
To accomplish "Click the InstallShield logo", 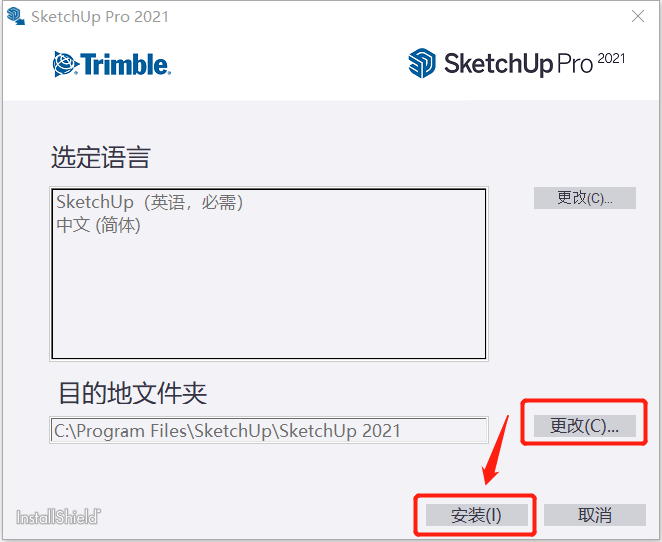I will (58, 517).
